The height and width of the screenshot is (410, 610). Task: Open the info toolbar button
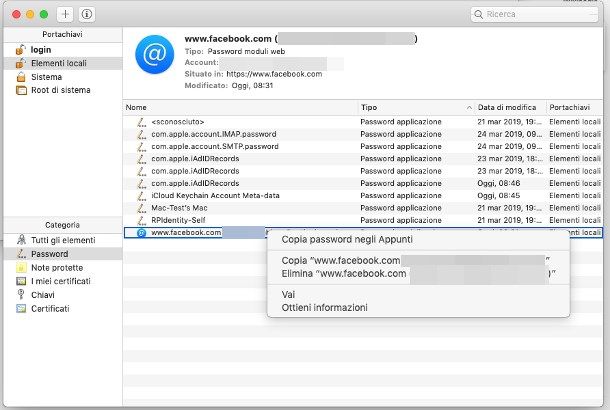tap(87, 14)
